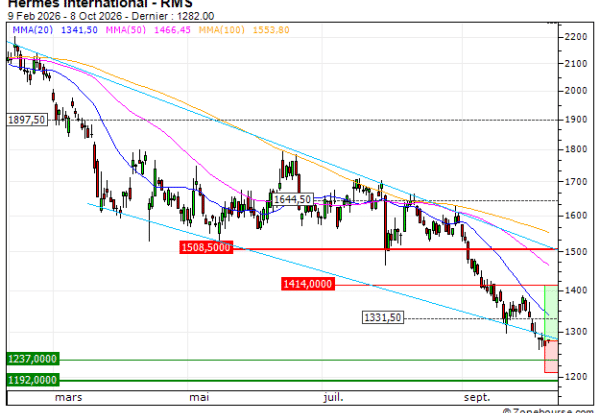
Task: Click the 1644,50 price level label
Action: coord(292,199)
